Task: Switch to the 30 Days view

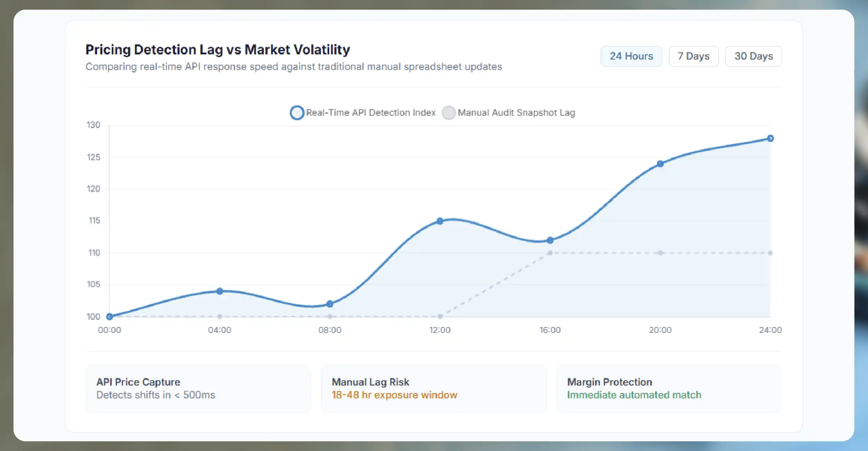Action: pos(753,56)
